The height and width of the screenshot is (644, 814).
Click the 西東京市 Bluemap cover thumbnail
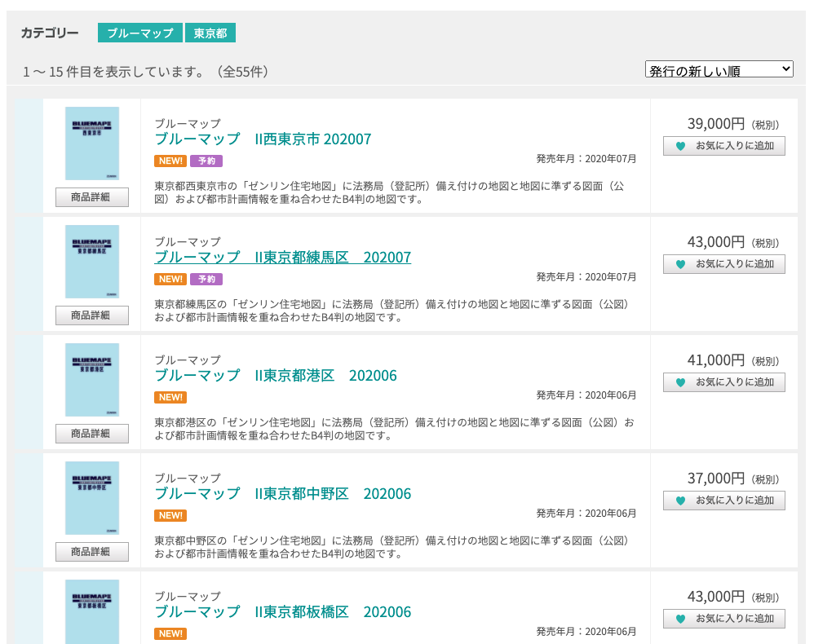click(x=92, y=143)
